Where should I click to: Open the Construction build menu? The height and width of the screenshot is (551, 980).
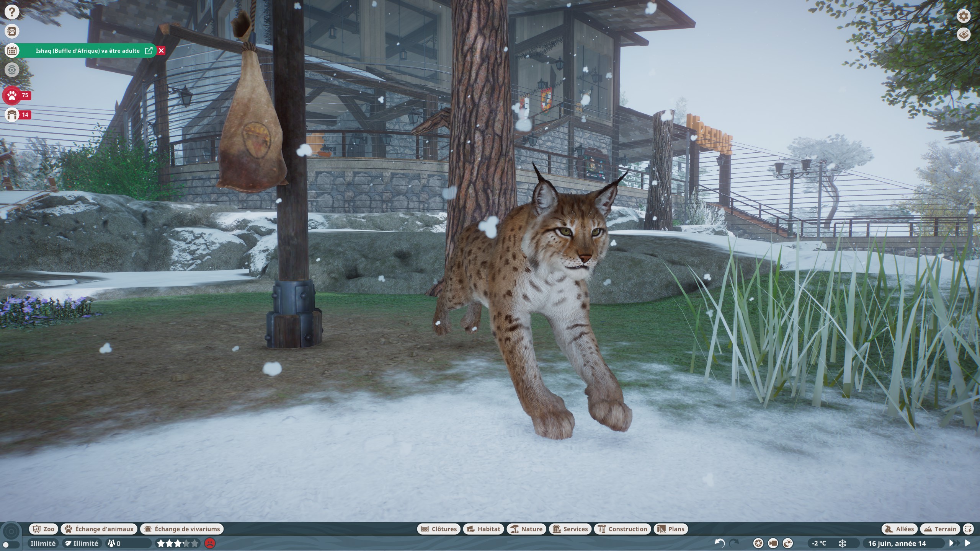pyautogui.click(x=622, y=529)
